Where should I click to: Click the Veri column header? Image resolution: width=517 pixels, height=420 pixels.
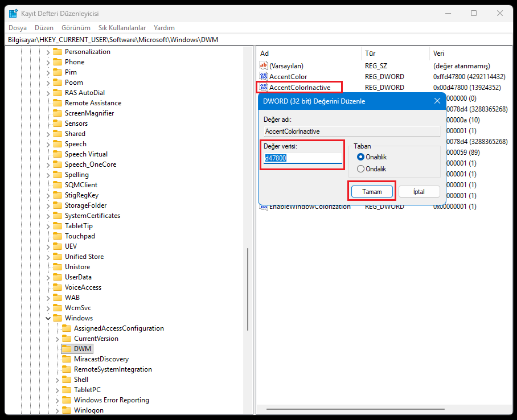point(471,53)
